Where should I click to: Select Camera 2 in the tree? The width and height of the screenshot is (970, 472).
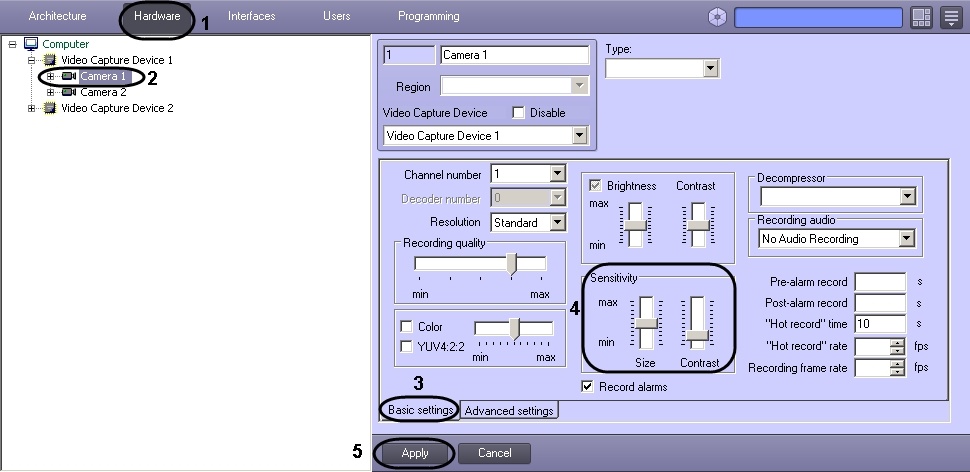click(x=103, y=92)
